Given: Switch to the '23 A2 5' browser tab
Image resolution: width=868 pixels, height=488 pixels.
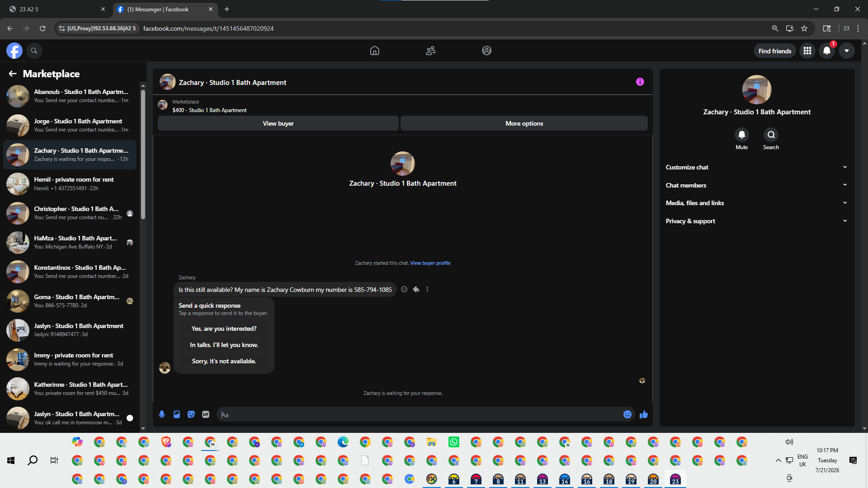Looking at the screenshot, I should [x=57, y=9].
